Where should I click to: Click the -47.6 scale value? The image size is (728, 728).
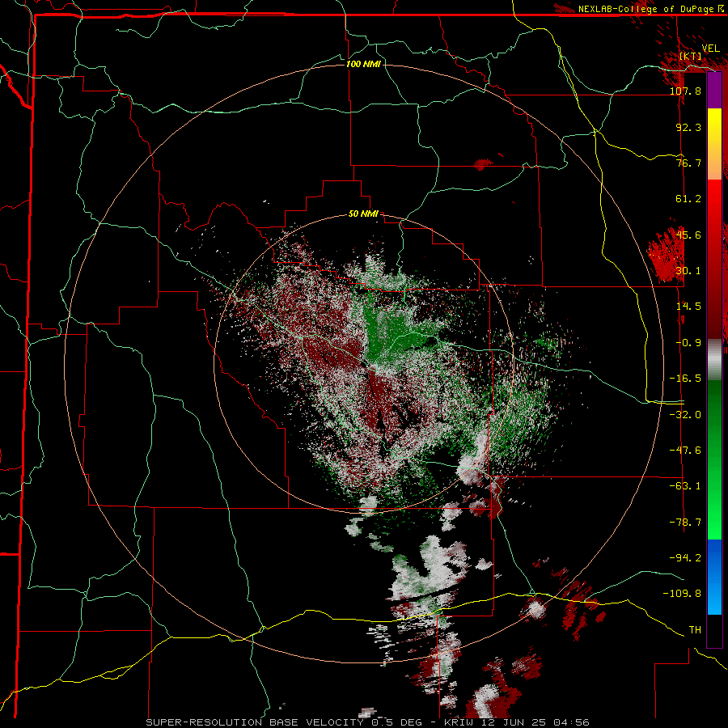(x=685, y=451)
